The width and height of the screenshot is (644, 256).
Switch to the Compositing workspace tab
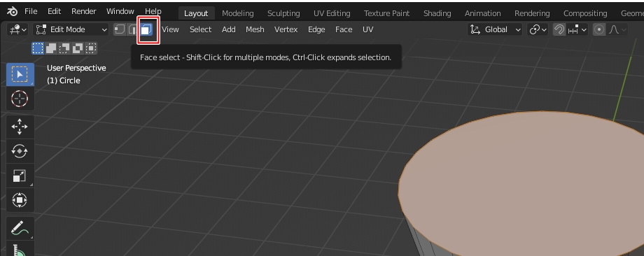(x=585, y=13)
